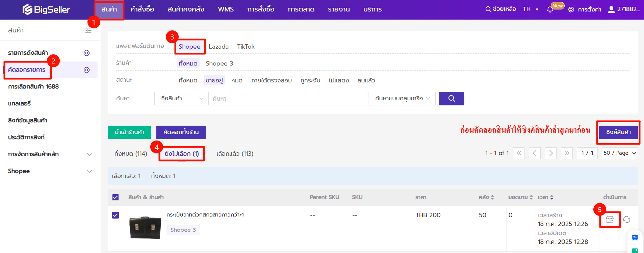Open the notifications bell
Viewport: 644px width, 253px height.
tap(550, 9)
